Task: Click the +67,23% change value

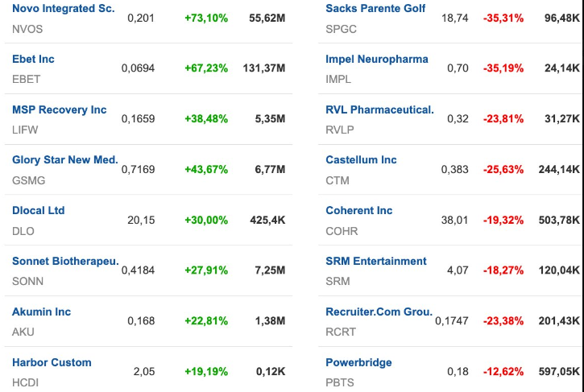Action: (x=206, y=68)
